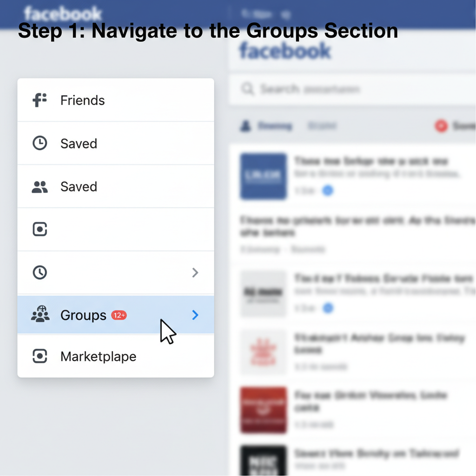Click the Groups people icon
This screenshot has height=476, width=476.
40,315
